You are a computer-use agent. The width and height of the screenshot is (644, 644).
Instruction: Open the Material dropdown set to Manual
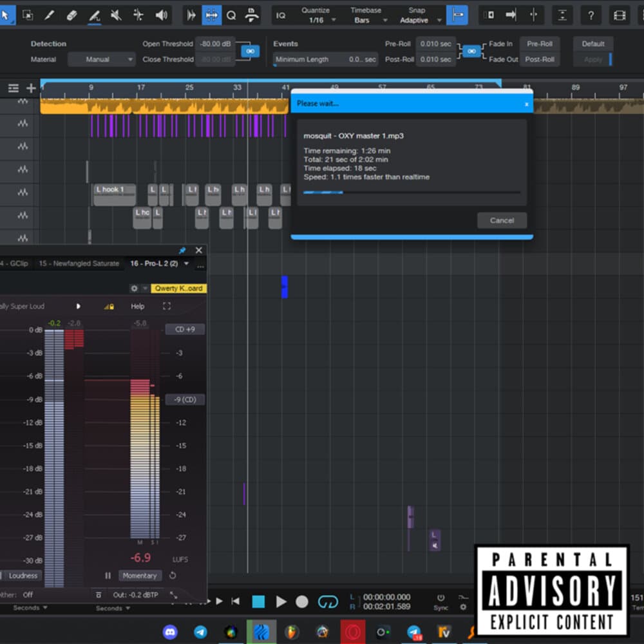point(101,59)
